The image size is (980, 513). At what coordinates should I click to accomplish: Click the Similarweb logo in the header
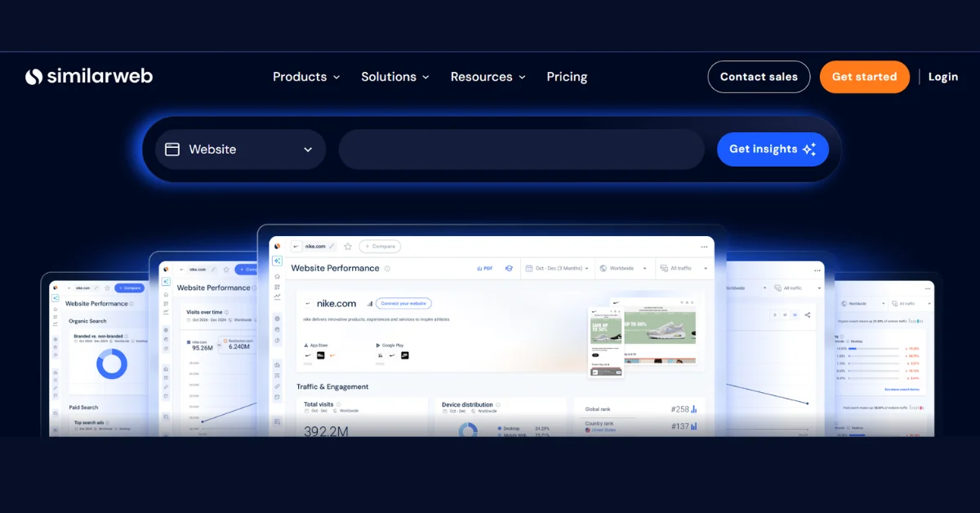(88, 77)
